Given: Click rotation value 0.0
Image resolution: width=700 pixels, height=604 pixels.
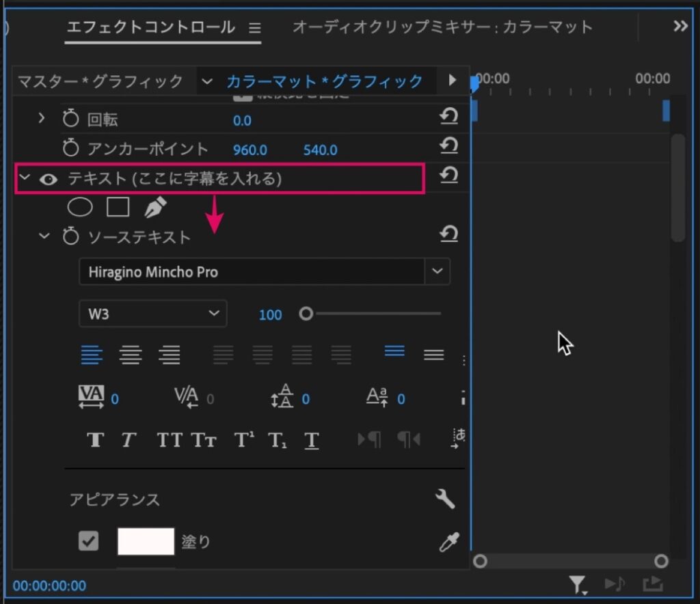Looking at the screenshot, I should [x=242, y=120].
